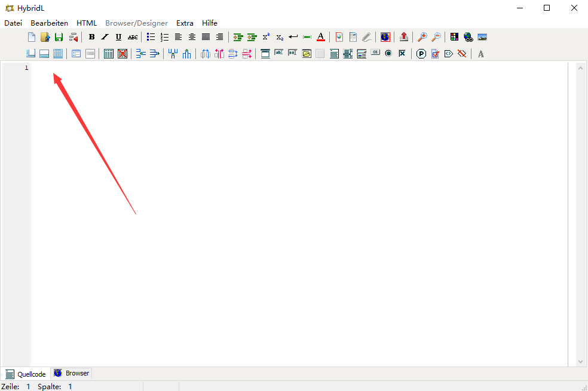Insert a radio button form element

[x=388, y=54]
